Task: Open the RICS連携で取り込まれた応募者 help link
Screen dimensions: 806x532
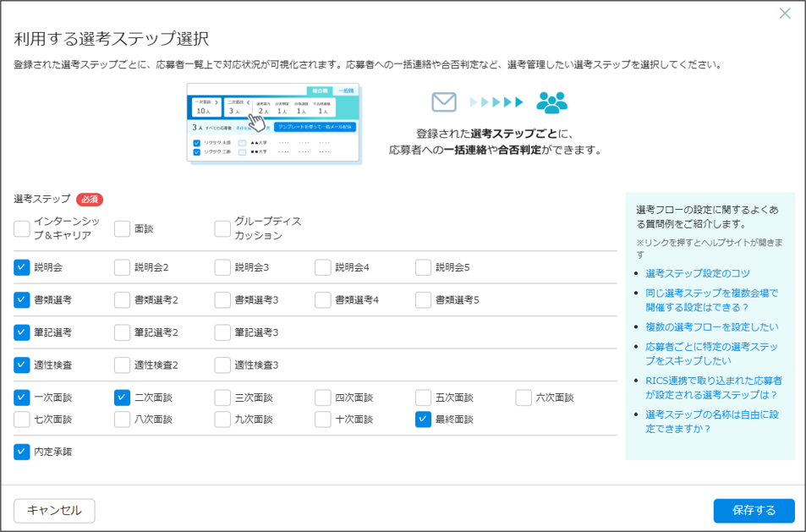Action: [x=714, y=387]
